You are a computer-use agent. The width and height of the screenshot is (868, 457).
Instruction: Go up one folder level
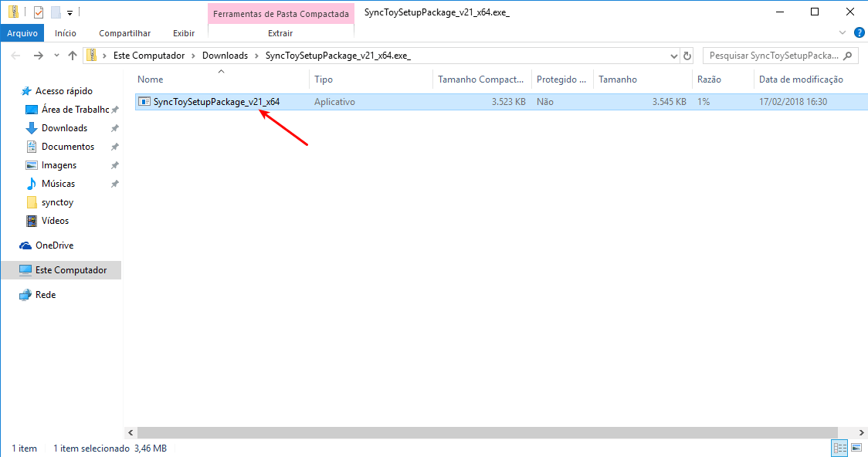coord(73,56)
